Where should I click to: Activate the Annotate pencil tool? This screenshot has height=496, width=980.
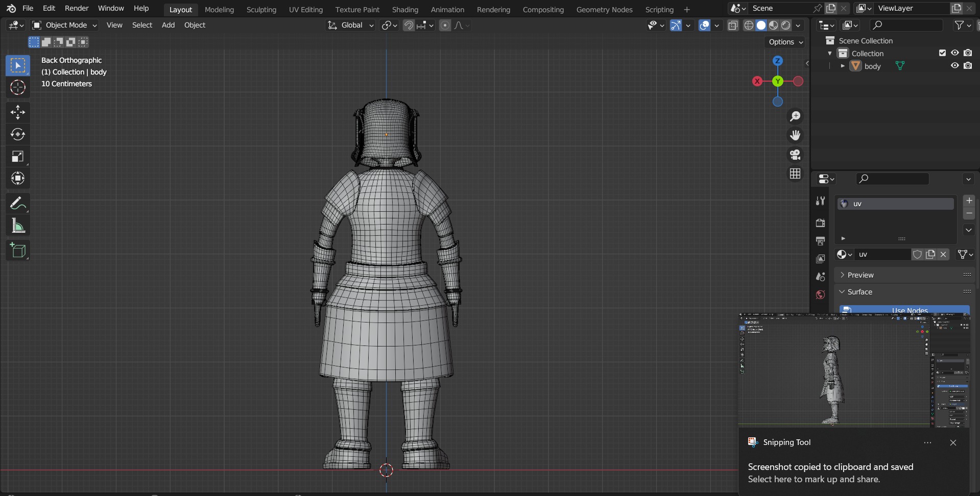(x=18, y=204)
